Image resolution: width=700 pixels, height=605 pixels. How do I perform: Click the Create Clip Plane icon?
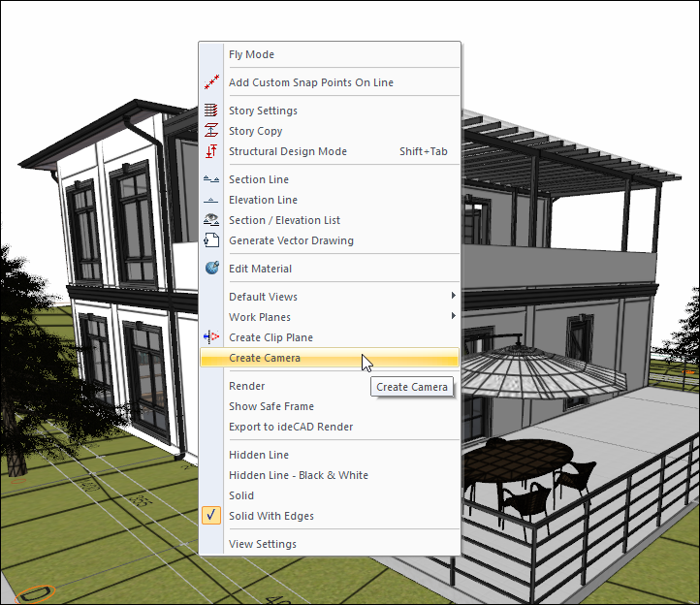(211, 338)
